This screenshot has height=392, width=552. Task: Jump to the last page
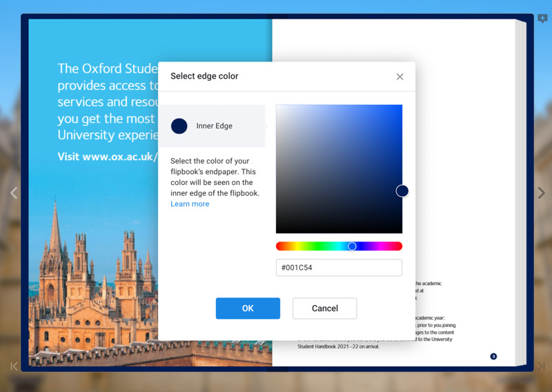pos(541,366)
